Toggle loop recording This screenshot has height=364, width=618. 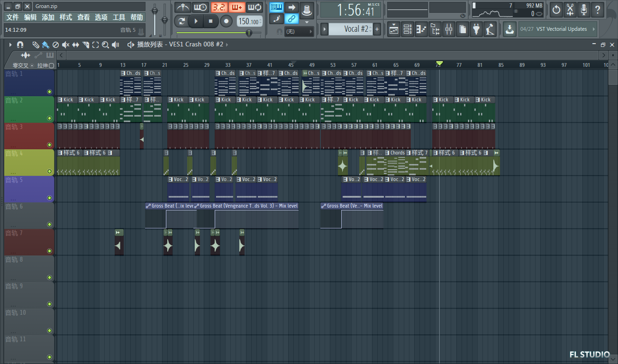pos(254,7)
